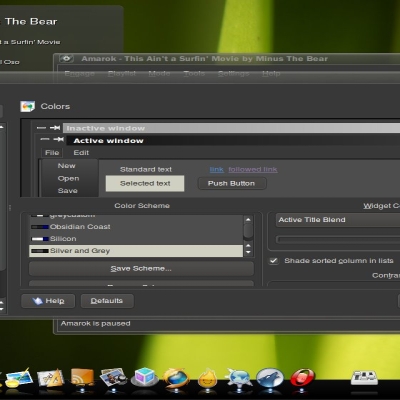Click the purple 'followed link' sample
This screenshot has width=400, height=400.
253,169
